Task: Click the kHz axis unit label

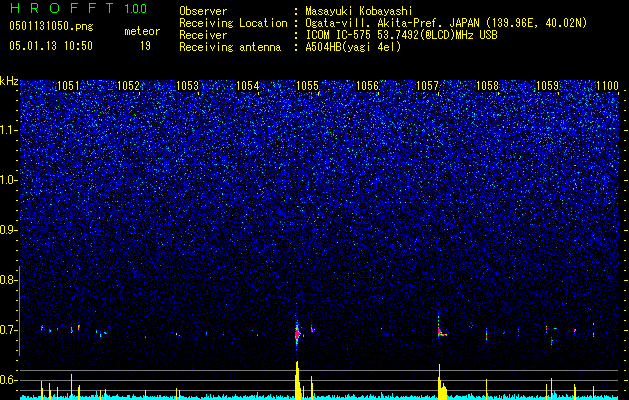Action: [x=9, y=81]
